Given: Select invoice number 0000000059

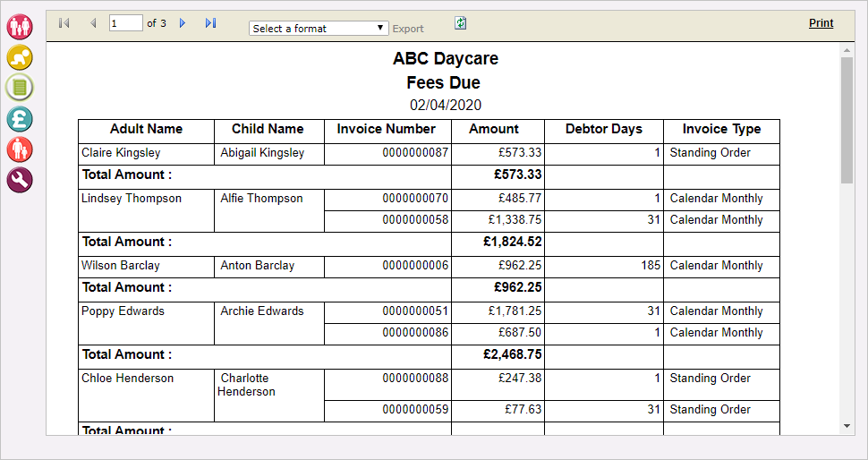Looking at the screenshot, I should pyautogui.click(x=415, y=410).
